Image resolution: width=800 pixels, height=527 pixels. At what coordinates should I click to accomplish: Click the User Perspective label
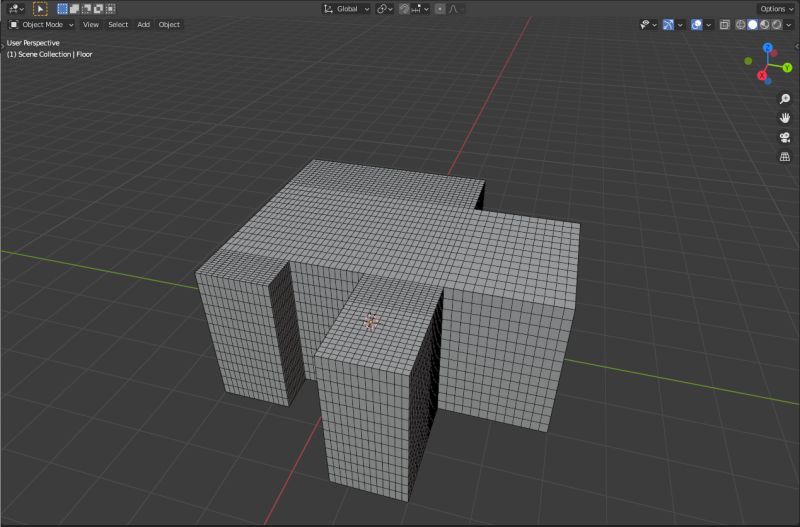pyautogui.click(x=33, y=43)
